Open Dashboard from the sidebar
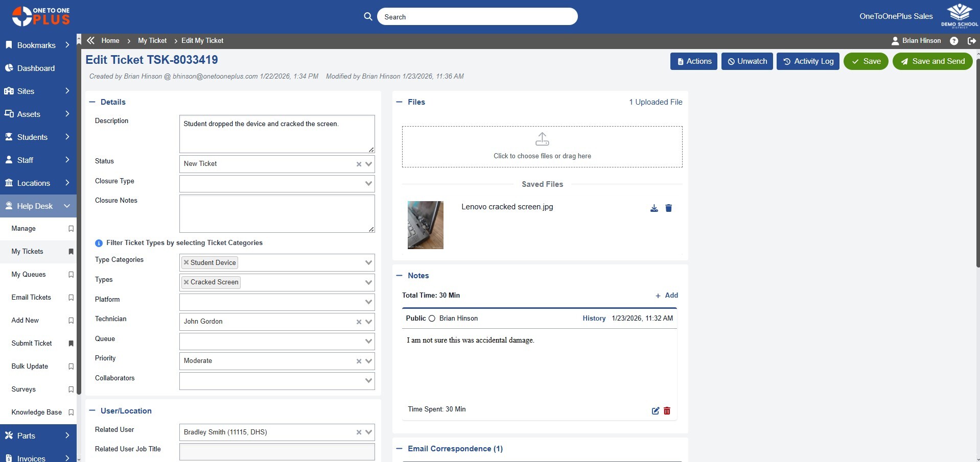 (36, 68)
